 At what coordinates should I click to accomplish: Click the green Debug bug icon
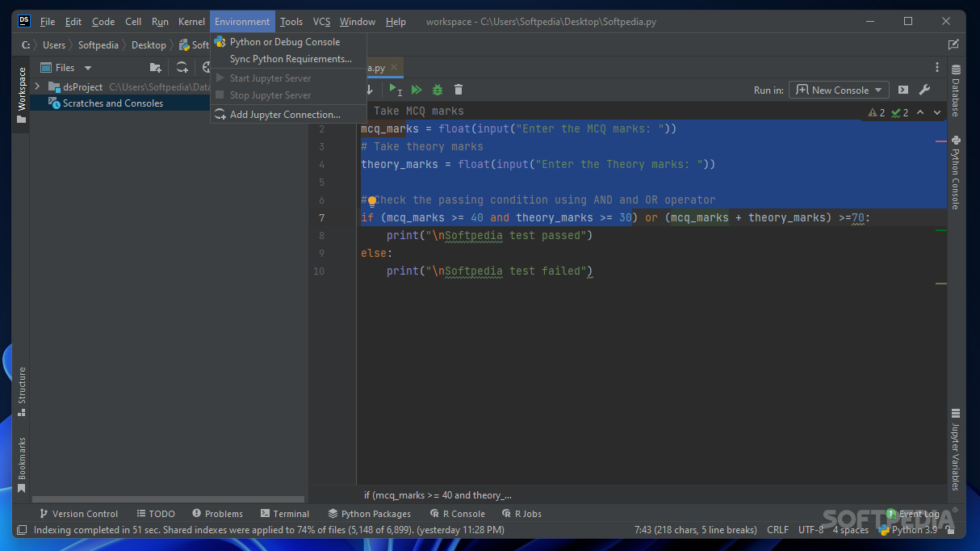438,90
